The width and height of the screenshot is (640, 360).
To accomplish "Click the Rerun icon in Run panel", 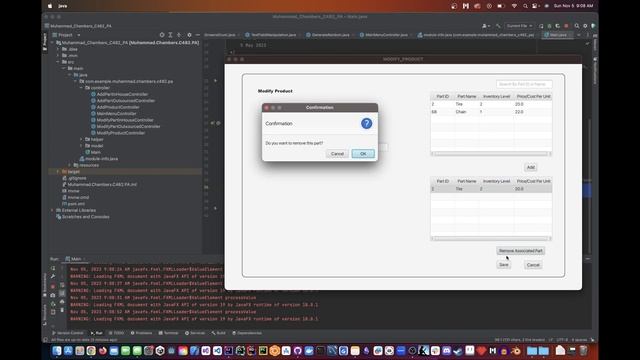I will coord(53,268).
